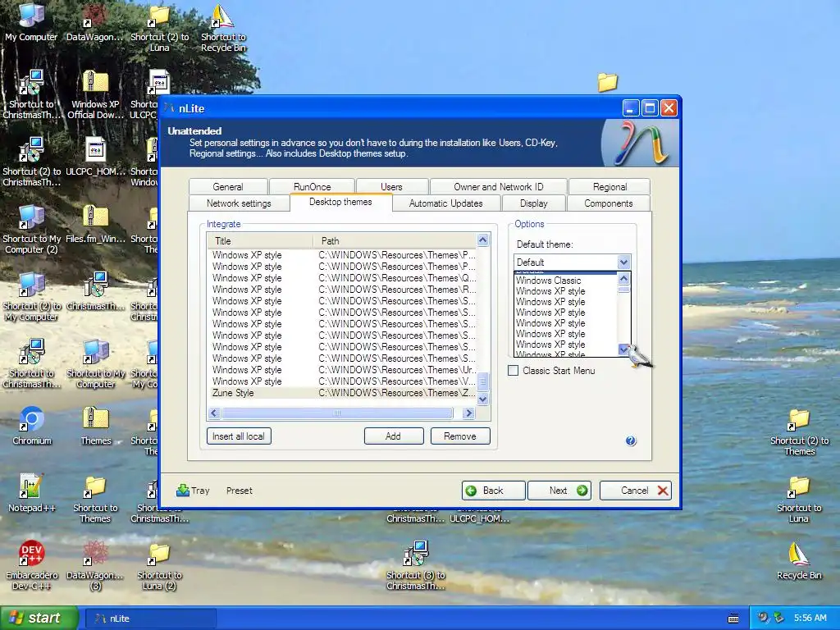
Task: Select the Chromium desktop icon
Action: [x=32, y=426]
